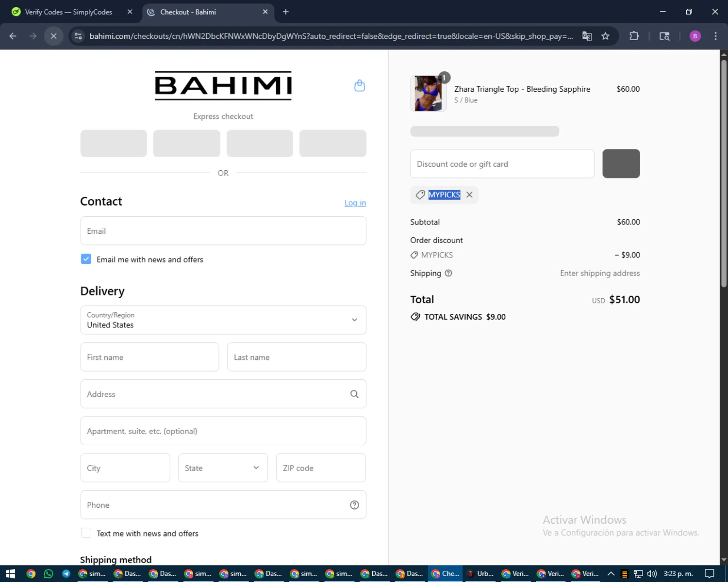Open the Chrome three-dot menu
This screenshot has height=582, width=728.
coord(715,36)
